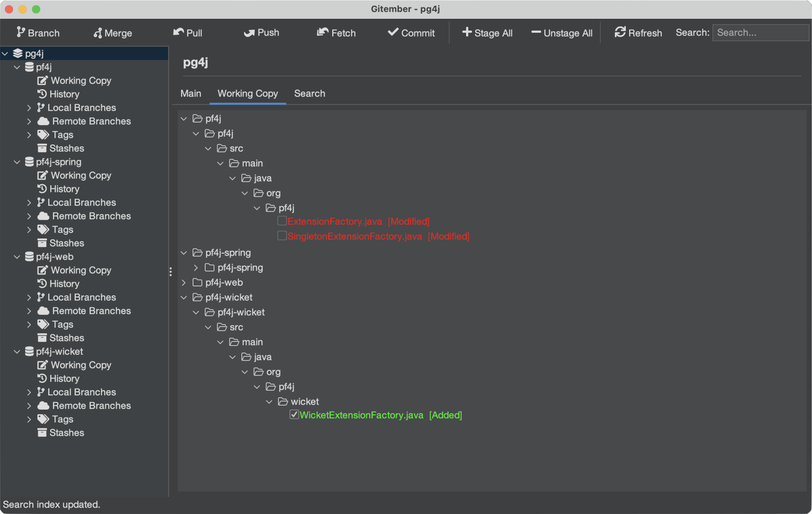Expand Local Branches under pf4j

pyautogui.click(x=29, y=108)
